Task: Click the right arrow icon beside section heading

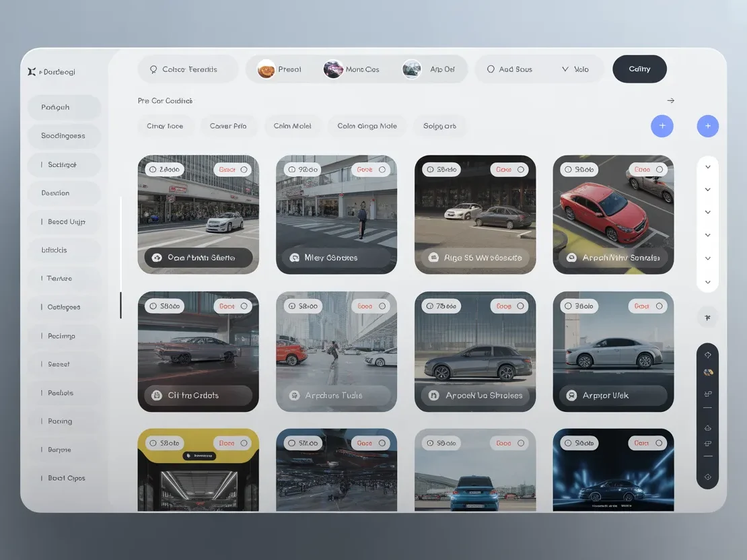Action: click(671, 101)
